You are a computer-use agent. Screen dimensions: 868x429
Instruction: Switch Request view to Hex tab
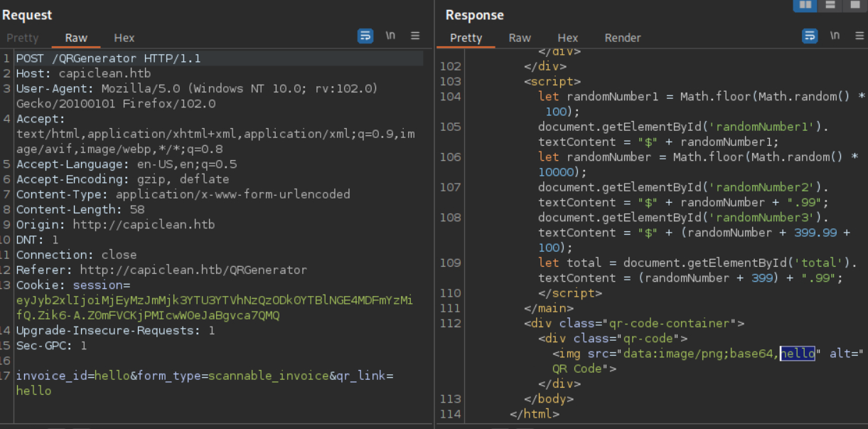pyautogui.click(x=124, y=38)
